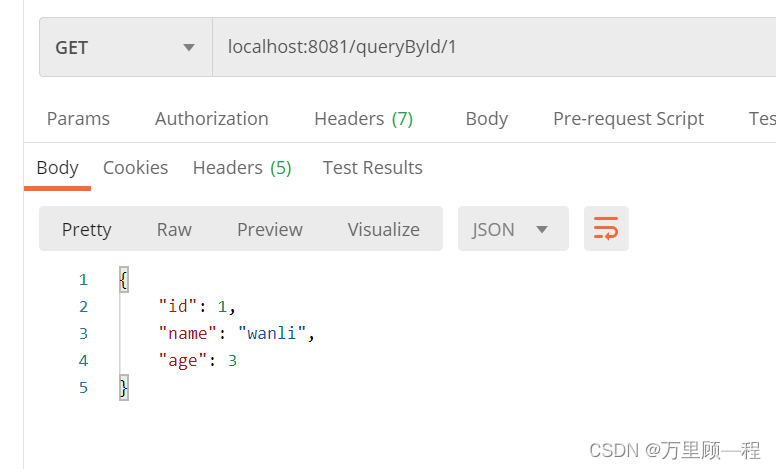Switch to Pretty response view
Viewport: 776px width, 469px height.
87,230
